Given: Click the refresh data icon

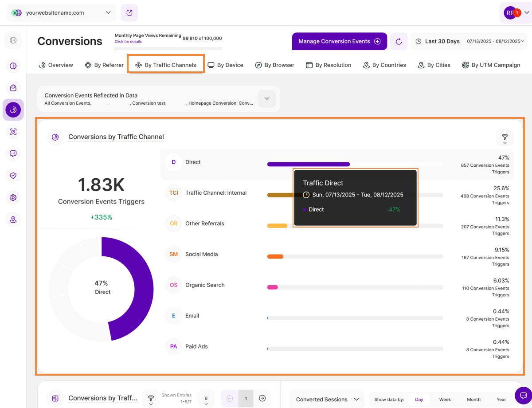Looking at the screenshot, I should [399, 41].
